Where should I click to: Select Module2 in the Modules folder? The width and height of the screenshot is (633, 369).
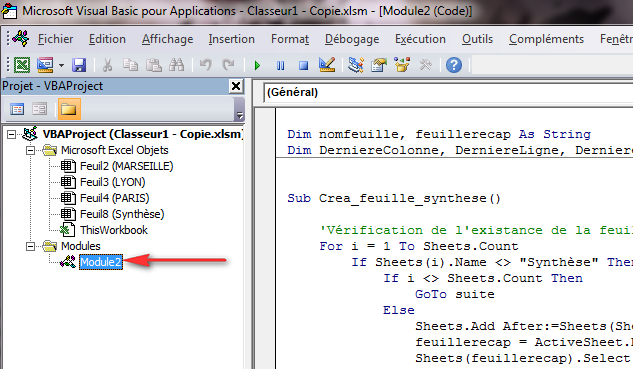tap(101, 262)
